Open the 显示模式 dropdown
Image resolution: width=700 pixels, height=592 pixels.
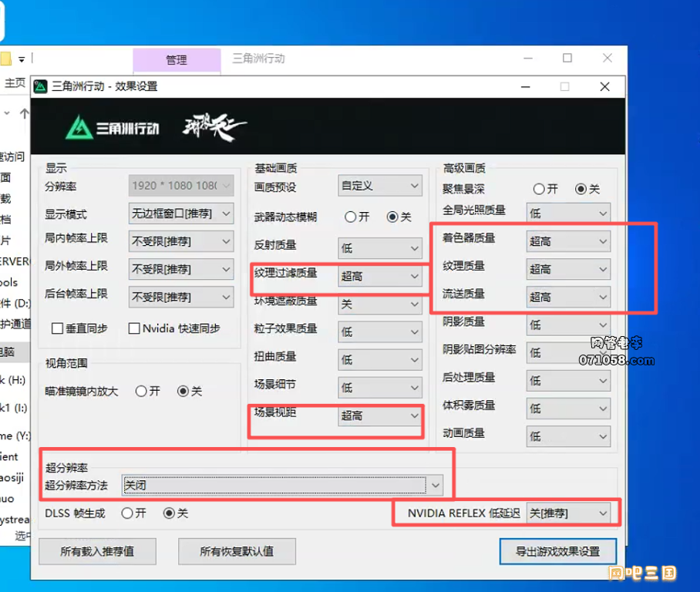[x=180, y=214]
